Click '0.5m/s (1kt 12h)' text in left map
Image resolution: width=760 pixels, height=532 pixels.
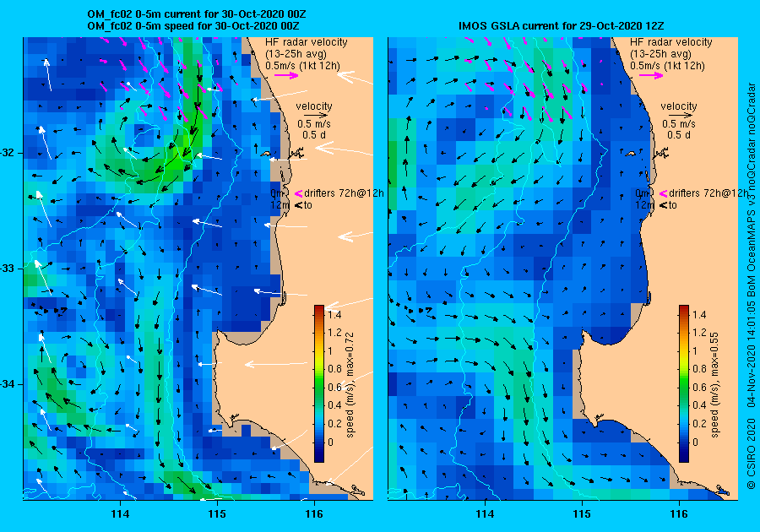[302, 65]
